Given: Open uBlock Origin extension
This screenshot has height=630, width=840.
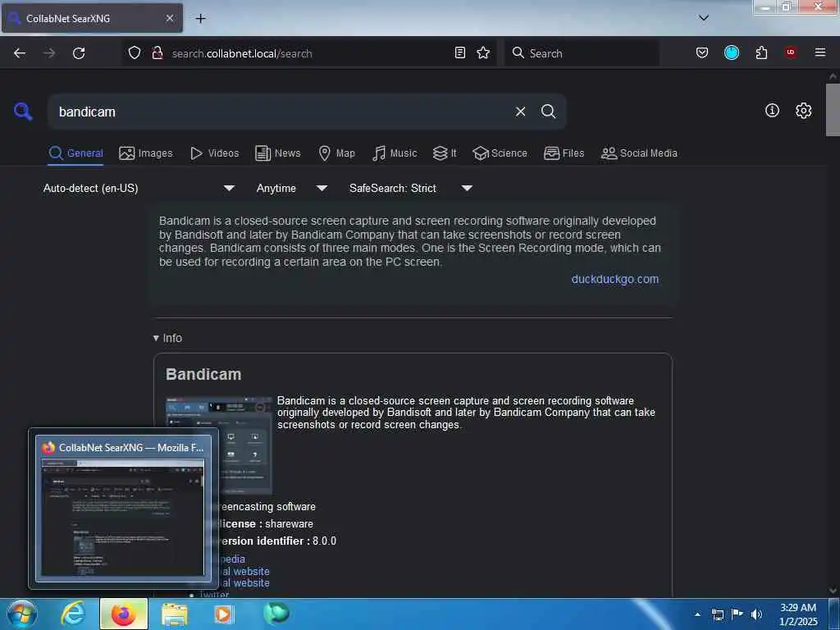Looking at the screenshot, I should click(790, 52).
